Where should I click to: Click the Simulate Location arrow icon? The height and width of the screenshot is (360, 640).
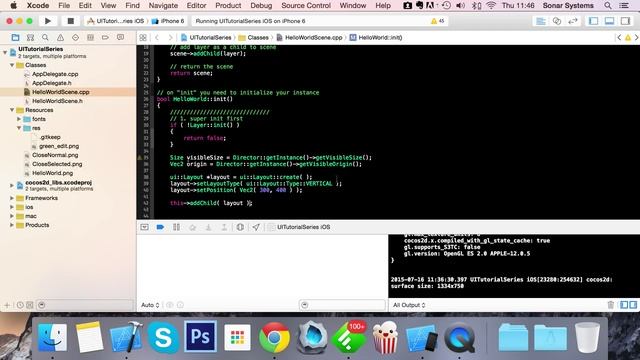click(x=256, y=227)
